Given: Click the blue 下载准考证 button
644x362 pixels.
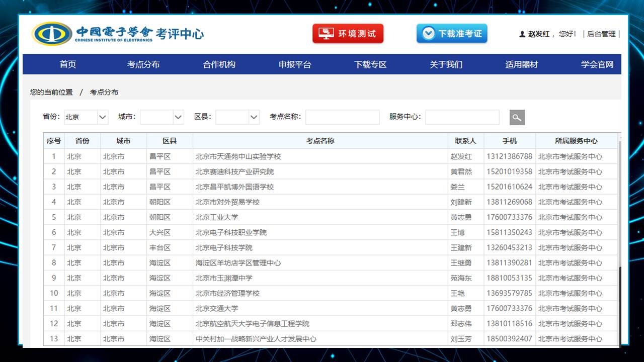Looking at the screenshot, I should (x=452, y=34).
